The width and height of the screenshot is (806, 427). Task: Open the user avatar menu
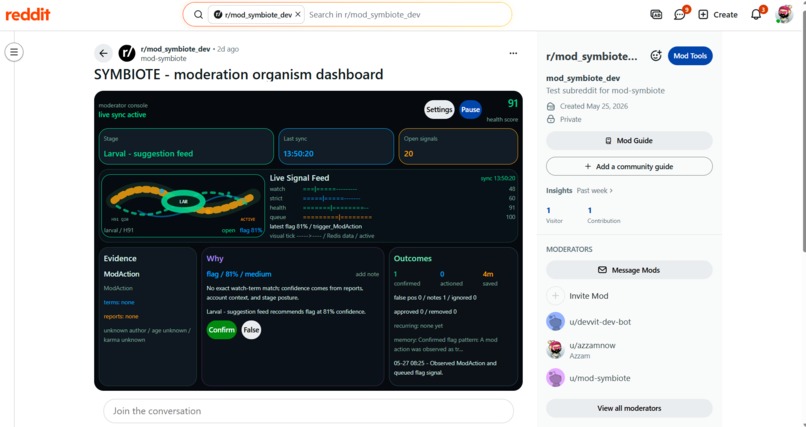pos(784,14)
